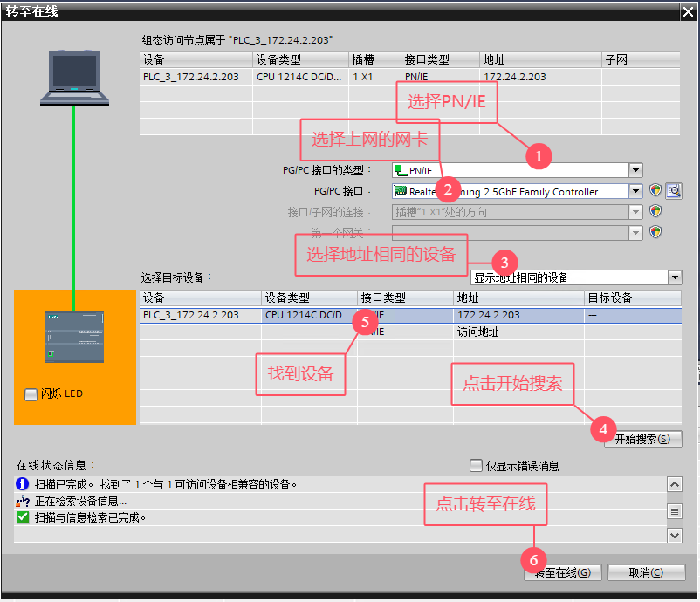Click the scan completed status message

click(x=166, y=484)
